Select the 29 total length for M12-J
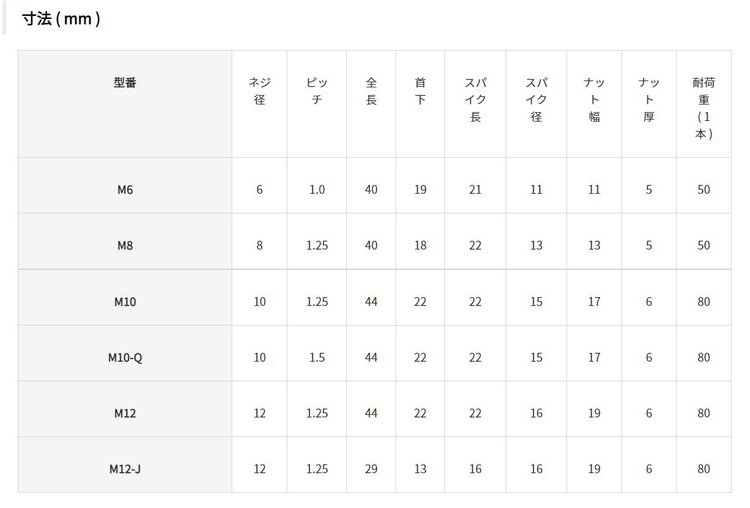The height and width of the screenshot is (508, 750). click(371, 469)
